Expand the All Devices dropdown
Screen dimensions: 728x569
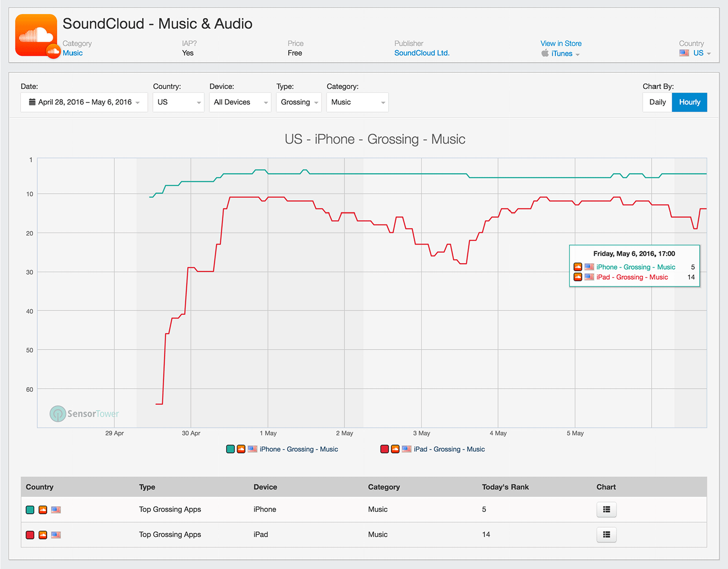(x=240, y=102)
